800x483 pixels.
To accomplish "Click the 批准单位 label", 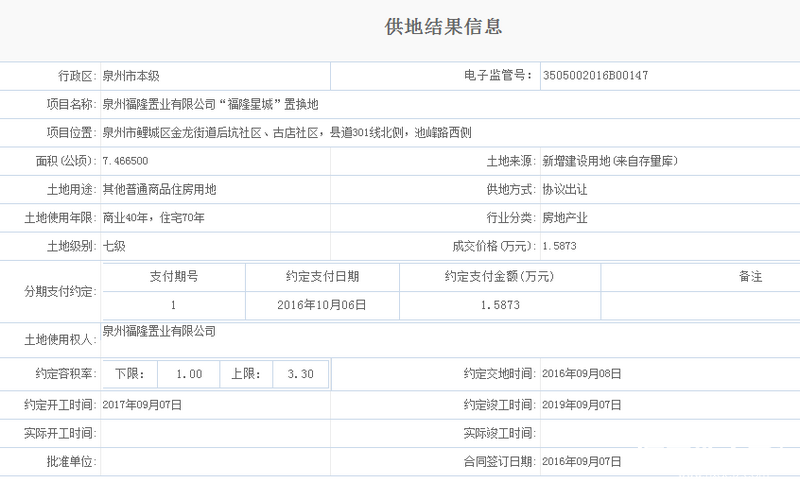I will 71,462.
